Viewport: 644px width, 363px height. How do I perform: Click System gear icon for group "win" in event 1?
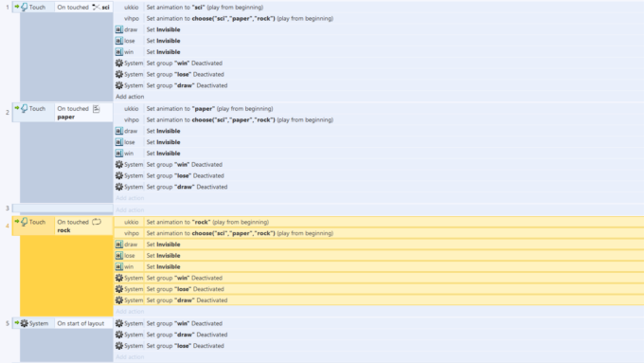pos(119,63)
